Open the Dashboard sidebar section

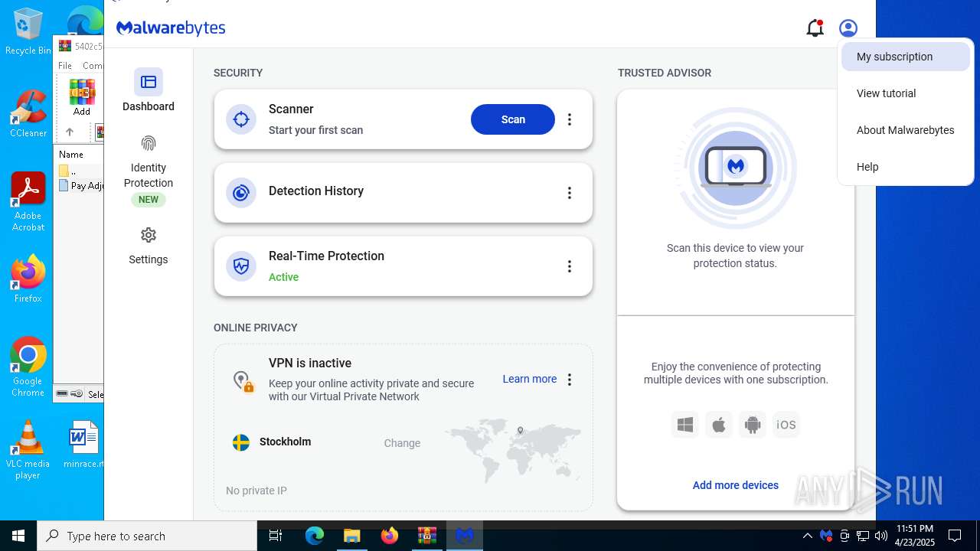(x=149, y=90)
